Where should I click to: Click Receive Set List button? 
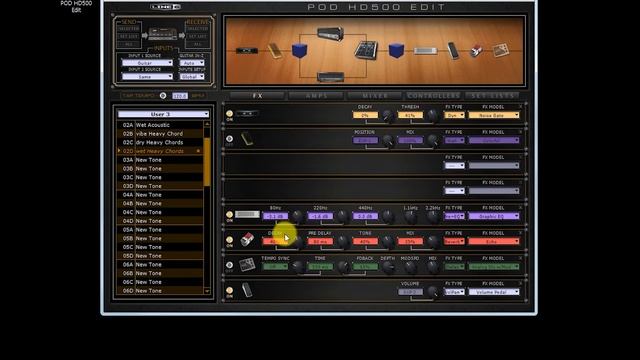(x=198, y=36)
